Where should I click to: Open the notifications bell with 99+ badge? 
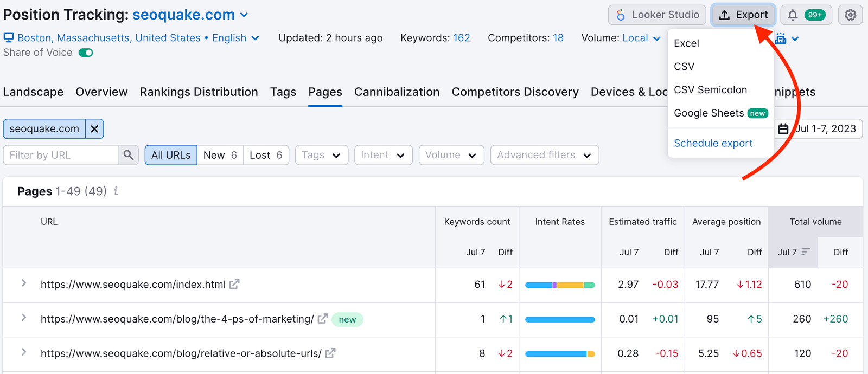[x=806, y=15]
